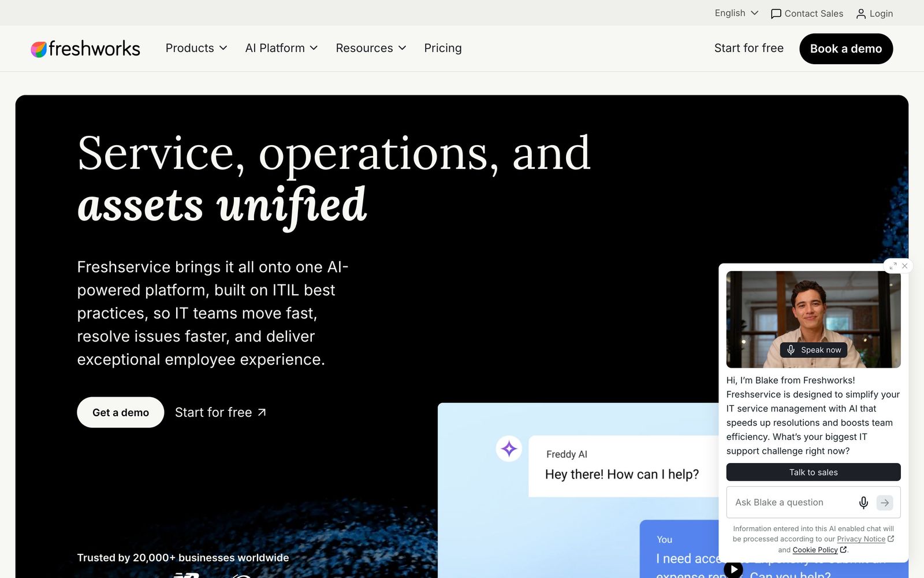
Task: Click 'Trusted by 20,000+ businesses worldwide' text
Action: 183,558
